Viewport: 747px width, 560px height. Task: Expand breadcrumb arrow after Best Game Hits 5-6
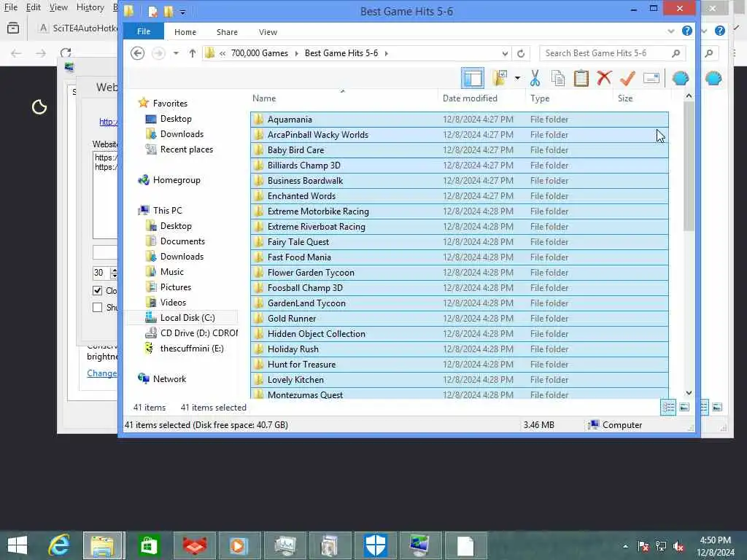click(x=387, y=53)
